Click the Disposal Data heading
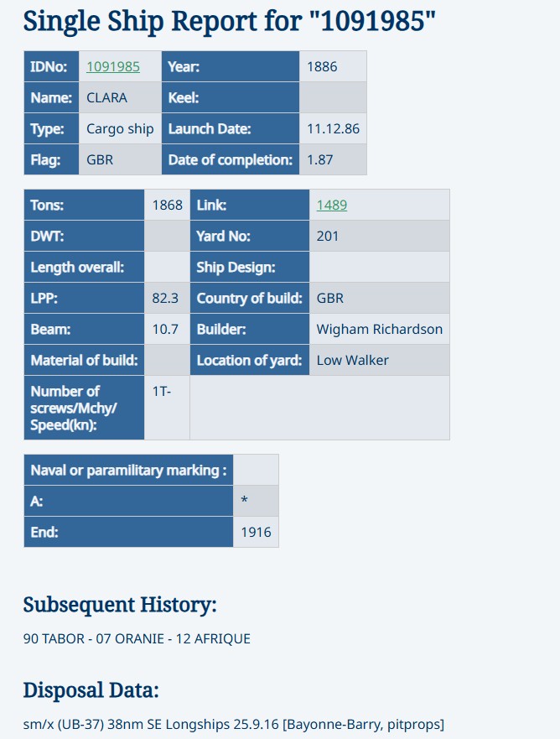Image resolution: width=560 pixels, height=739 pixels. pos(91,690)
